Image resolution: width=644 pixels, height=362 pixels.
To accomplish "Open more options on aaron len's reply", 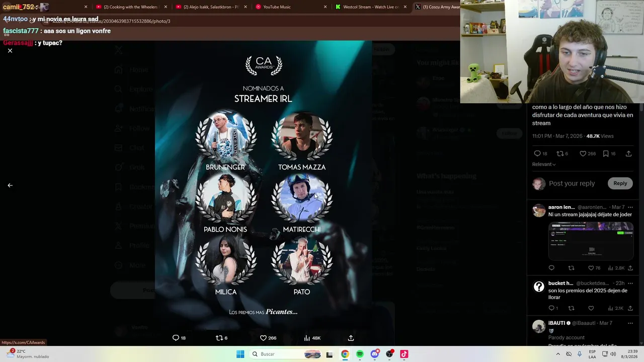I will tap(630, 207).
